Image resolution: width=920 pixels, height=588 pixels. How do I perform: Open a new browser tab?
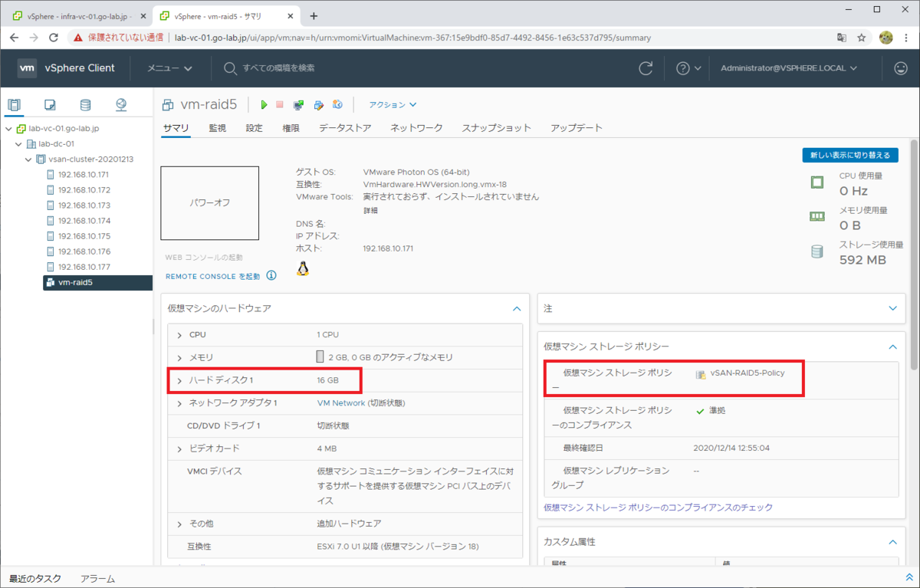(x=314, y=16)
